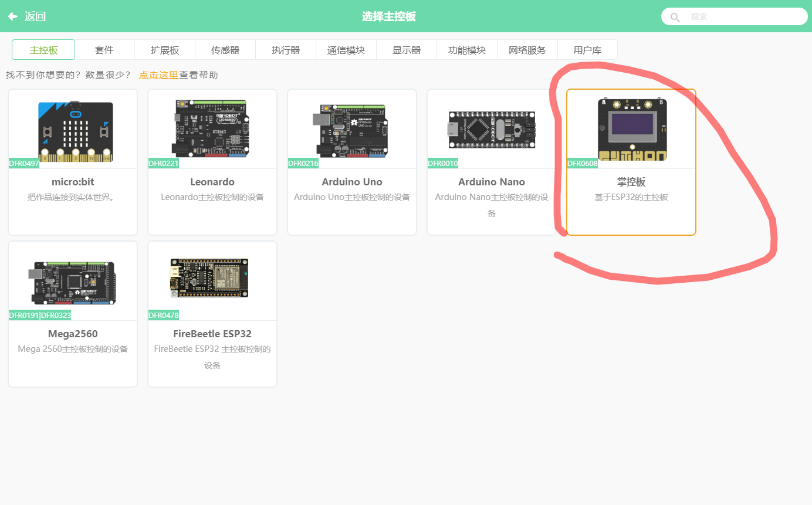Select the 主控板 tab
This screenshot has height=505, width=812.
click(43, 50)
